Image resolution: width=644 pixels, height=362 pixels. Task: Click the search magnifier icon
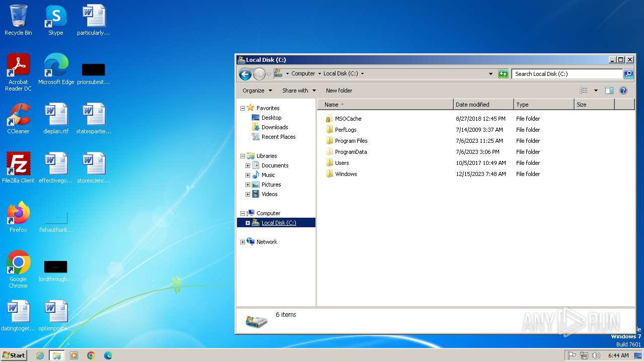point(628,74)
